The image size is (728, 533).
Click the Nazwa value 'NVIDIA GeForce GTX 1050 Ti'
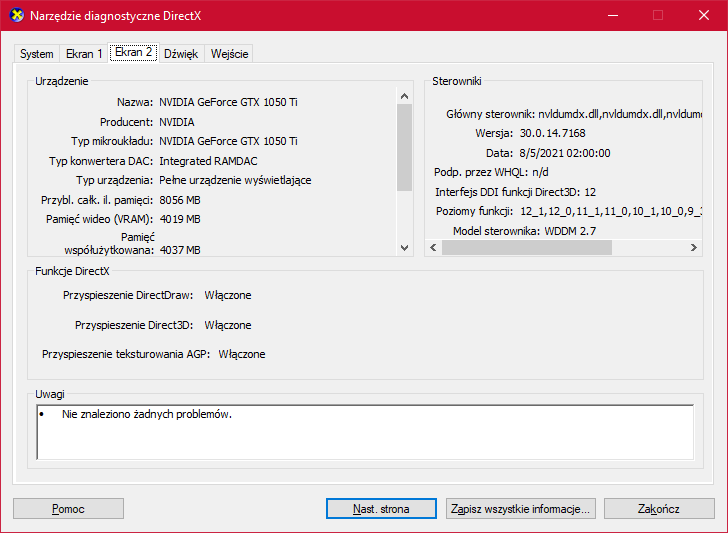pyautogui.click(x=228, y=102)
